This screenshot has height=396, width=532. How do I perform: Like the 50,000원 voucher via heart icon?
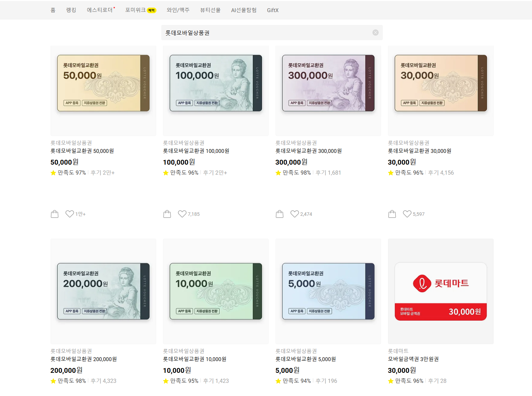click(70, 214)
